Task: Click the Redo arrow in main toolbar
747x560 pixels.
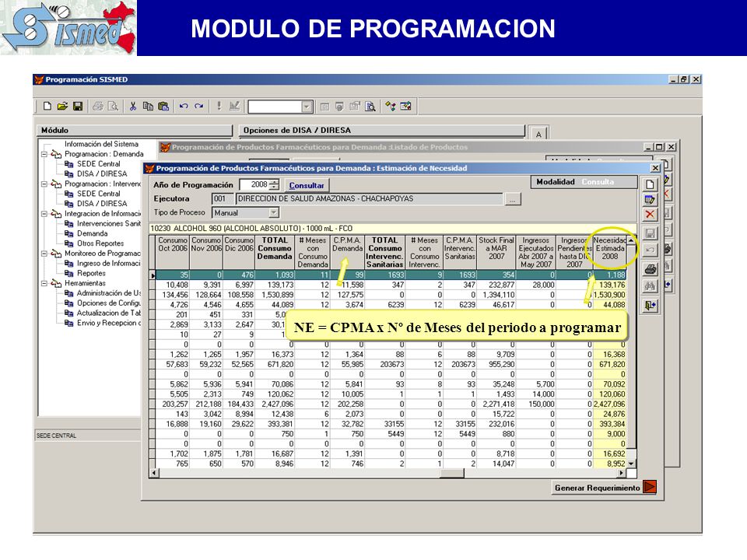Action: (x=198, y=107)
